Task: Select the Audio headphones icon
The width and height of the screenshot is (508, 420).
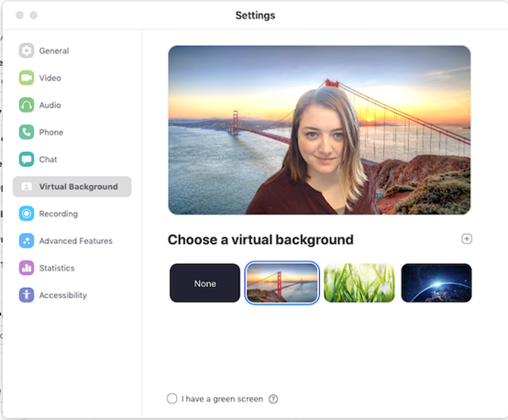Action: click(27, 105)
